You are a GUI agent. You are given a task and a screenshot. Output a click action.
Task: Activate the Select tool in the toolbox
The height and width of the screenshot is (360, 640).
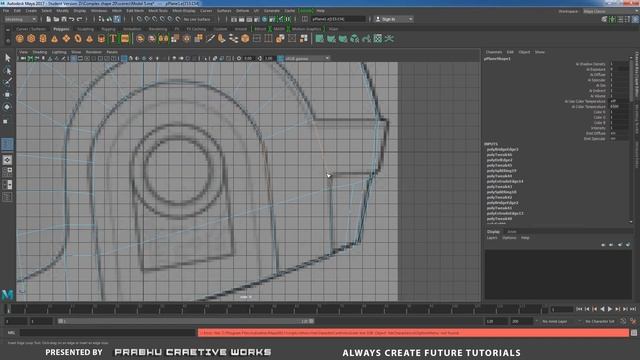7,58
